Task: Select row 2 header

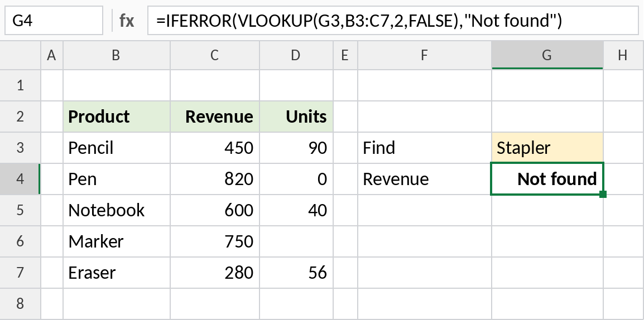Action: (x=20, y=117)
